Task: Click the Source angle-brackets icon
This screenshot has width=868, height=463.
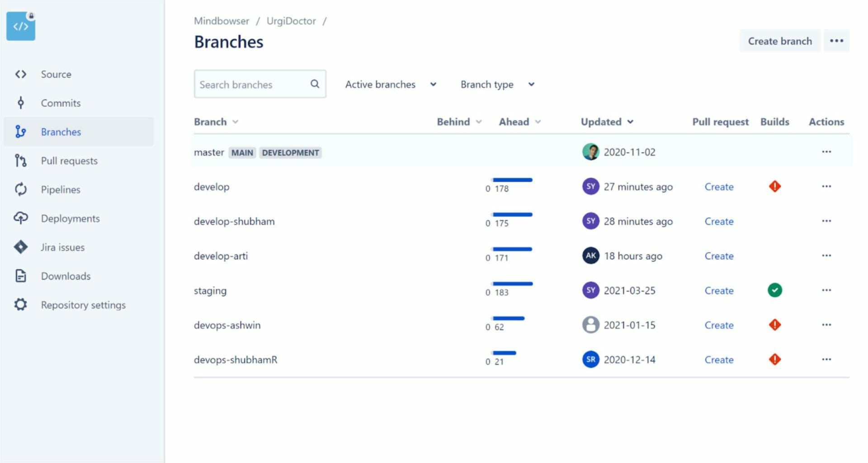Action: (21, 74)
